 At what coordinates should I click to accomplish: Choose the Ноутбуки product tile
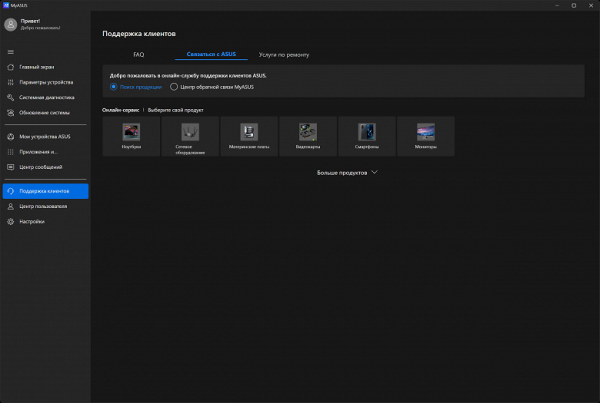(131, 136)
